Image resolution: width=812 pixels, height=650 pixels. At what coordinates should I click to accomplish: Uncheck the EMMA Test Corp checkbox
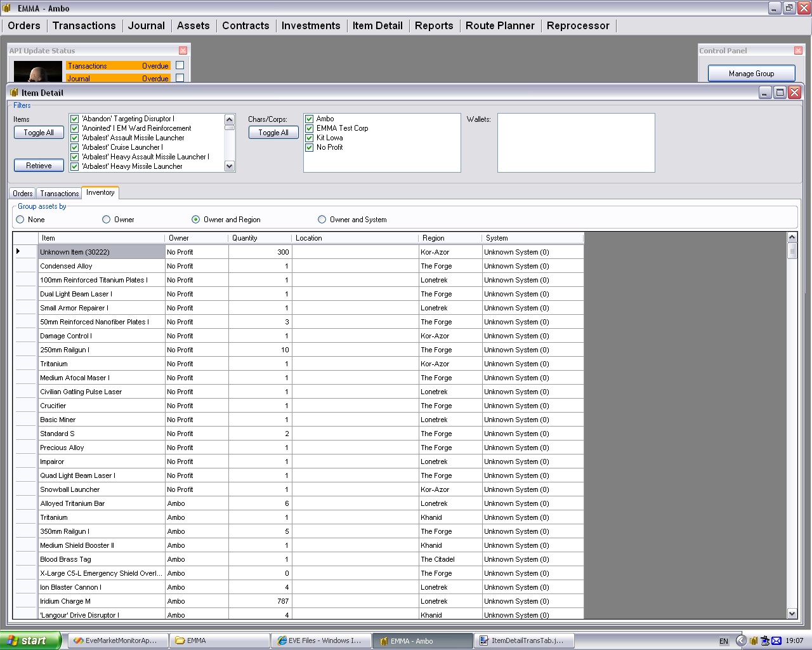pos(310,128)
